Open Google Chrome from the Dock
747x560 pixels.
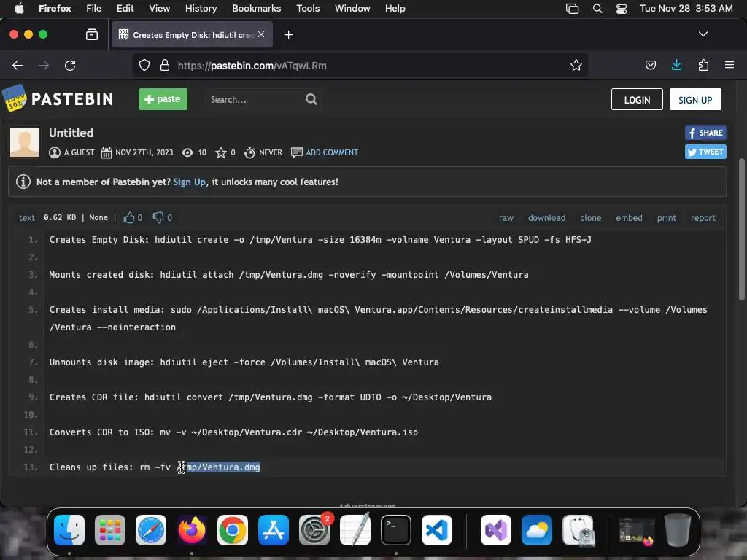click(x=233, y=530)
